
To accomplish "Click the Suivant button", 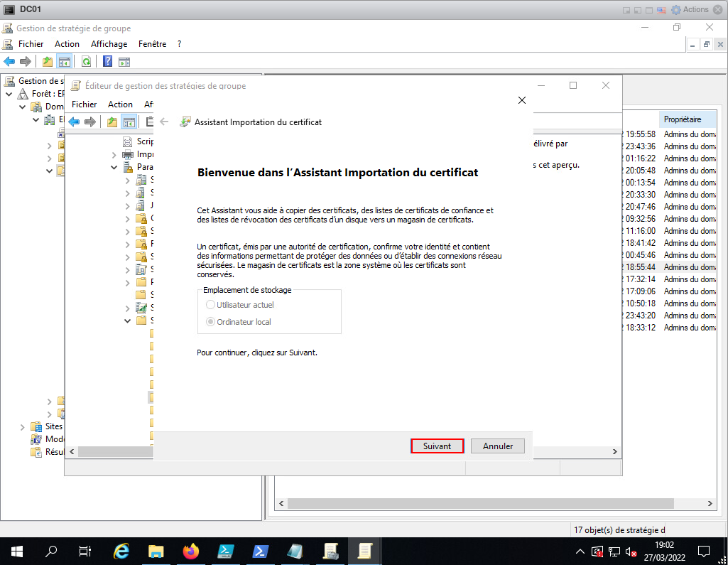I will click(437, 446).
